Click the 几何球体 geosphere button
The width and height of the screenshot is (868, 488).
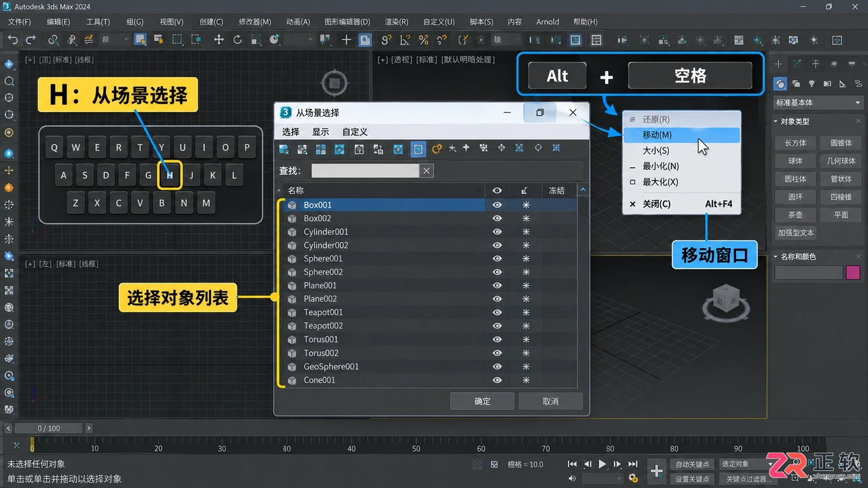[841, 161]
